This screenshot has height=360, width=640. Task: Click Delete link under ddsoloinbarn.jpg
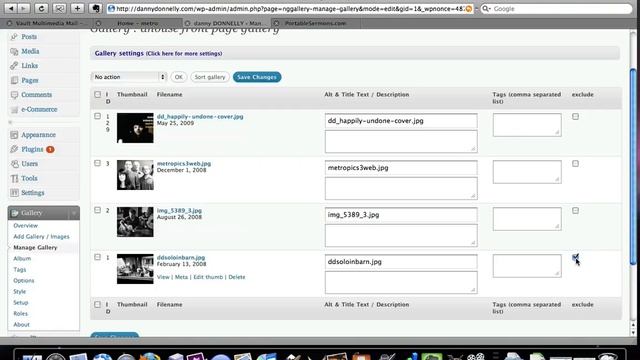pos(237,277)
